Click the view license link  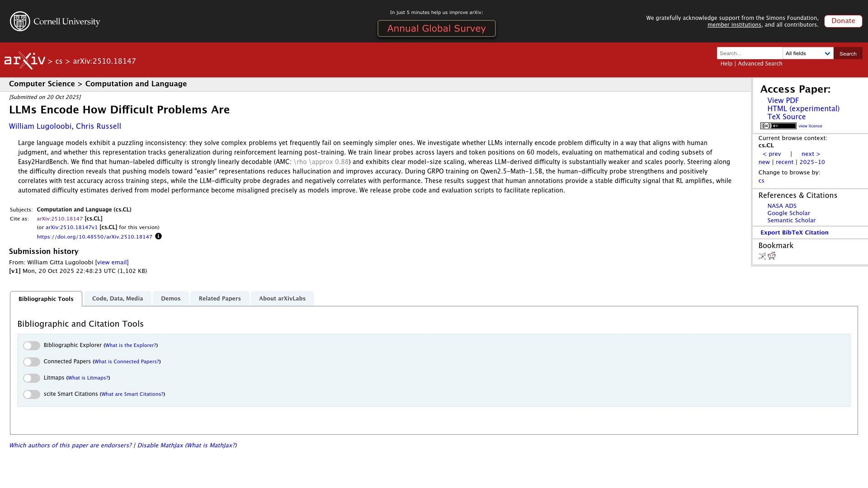click(x=810, y=126)
